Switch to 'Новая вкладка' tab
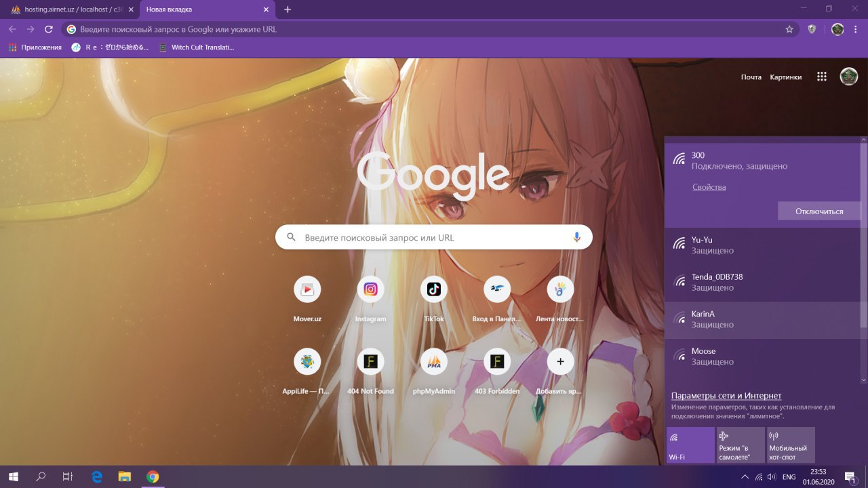This screenshot has height=488, width=868. [x=208, y=9]
